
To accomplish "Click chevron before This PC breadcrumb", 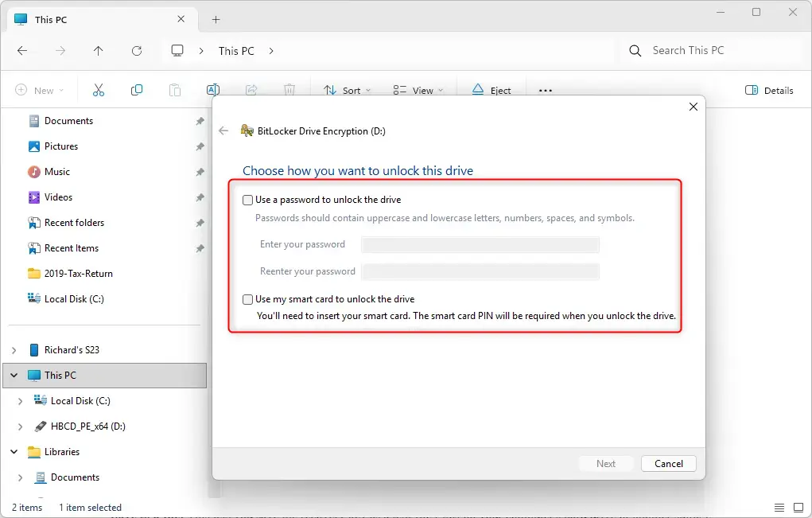I will tap(201, 51).
